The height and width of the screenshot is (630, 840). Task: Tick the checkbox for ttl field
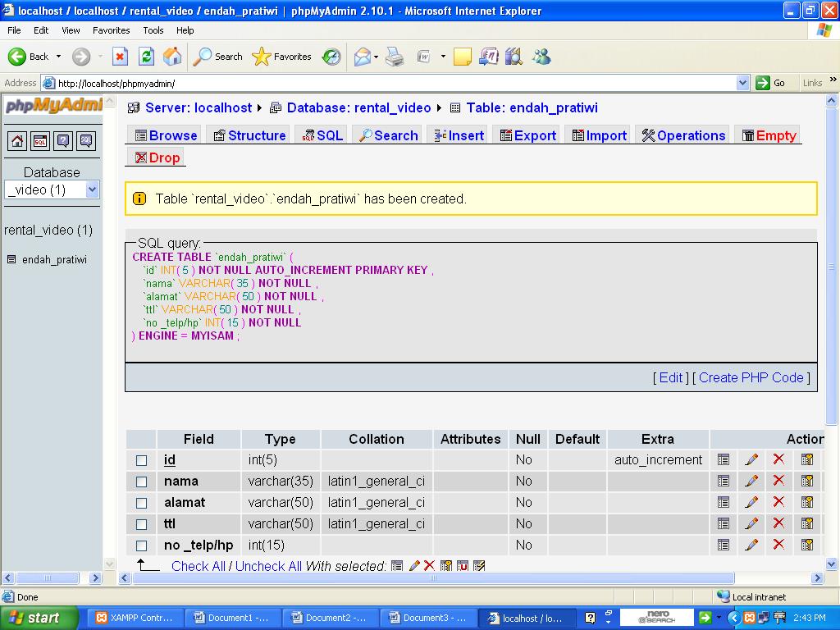[141, 524]
